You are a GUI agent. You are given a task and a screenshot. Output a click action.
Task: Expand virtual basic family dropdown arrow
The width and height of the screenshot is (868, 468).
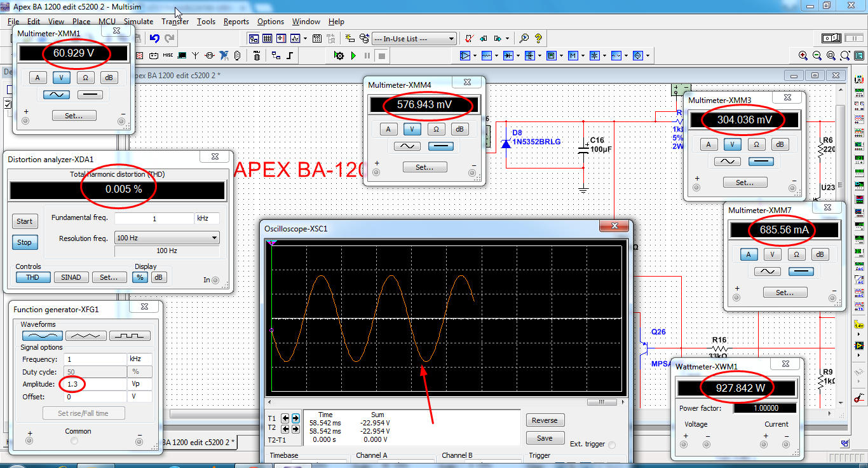tap(497, 55)
